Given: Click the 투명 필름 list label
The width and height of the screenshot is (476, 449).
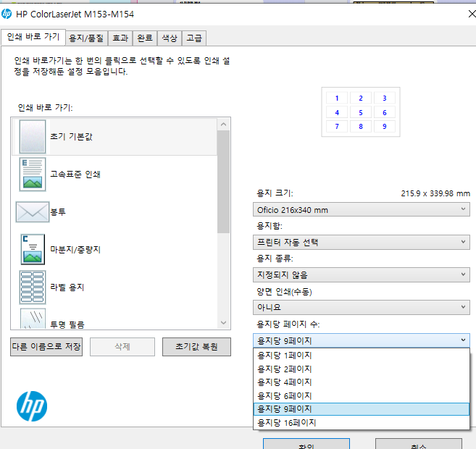Looking at the screenshot, I should click(x=67, y=325).
